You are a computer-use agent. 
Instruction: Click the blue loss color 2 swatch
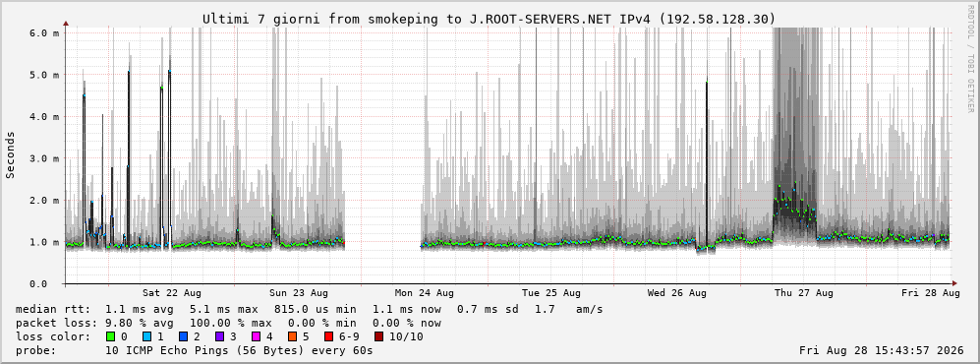tap(183, 336)
